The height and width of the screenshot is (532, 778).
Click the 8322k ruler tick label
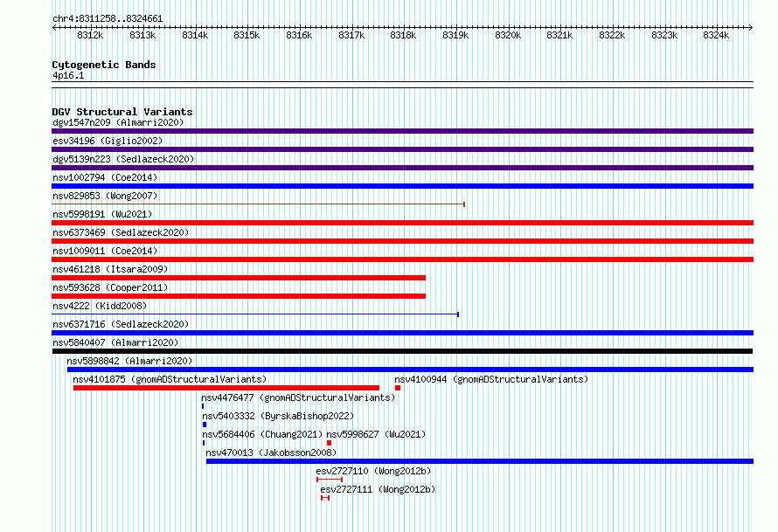(612, 36)
